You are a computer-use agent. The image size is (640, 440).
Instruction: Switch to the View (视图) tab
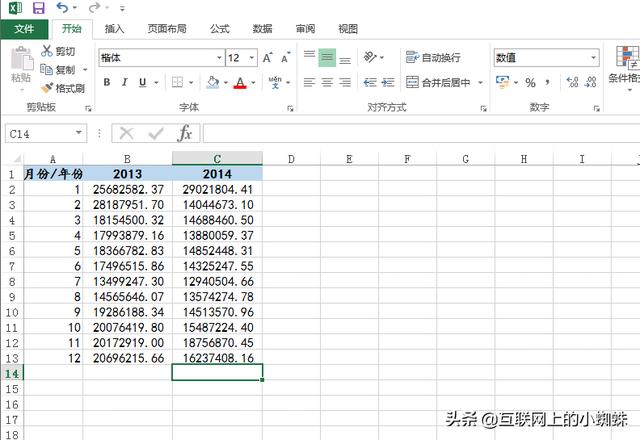(x=348, y=29)
